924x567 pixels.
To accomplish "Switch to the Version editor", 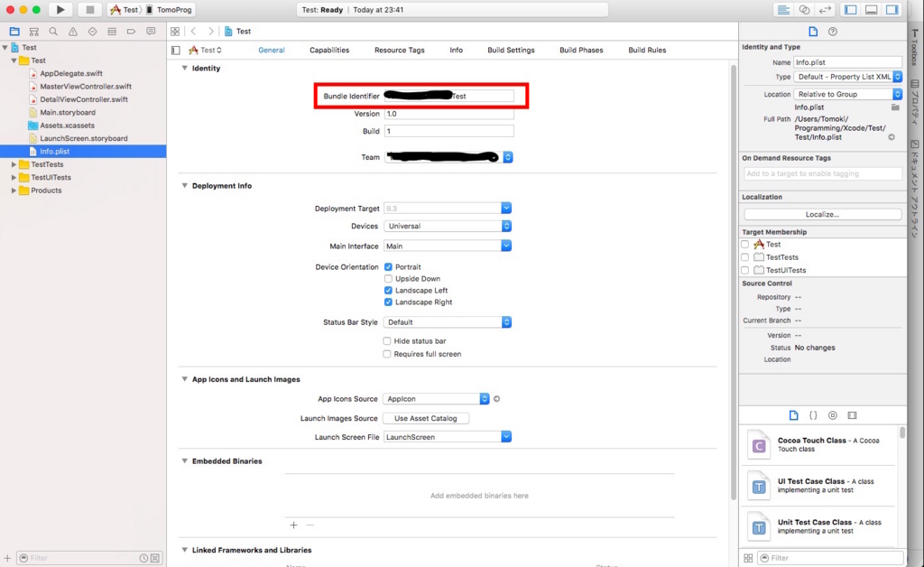I will click(825, 9).
